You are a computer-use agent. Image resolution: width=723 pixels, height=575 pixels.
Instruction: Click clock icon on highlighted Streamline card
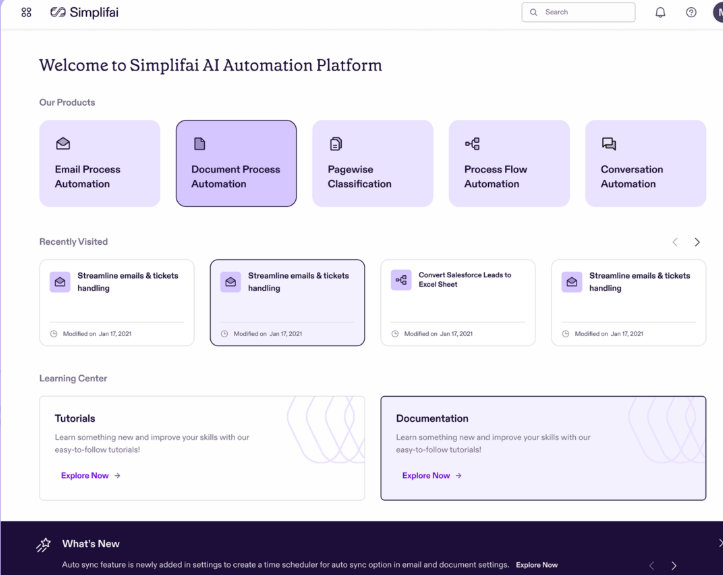coord(224,333)
